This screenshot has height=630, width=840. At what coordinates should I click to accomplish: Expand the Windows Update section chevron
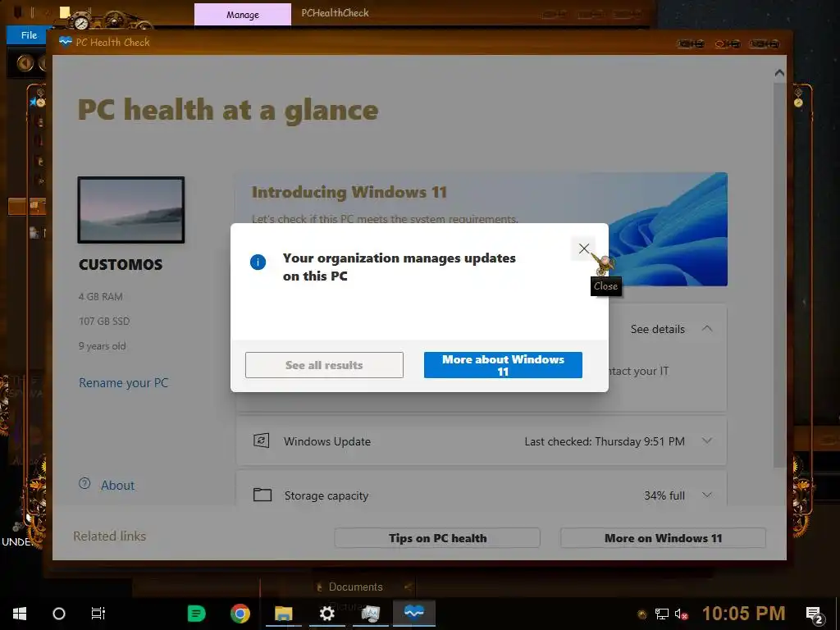[707, 441]
